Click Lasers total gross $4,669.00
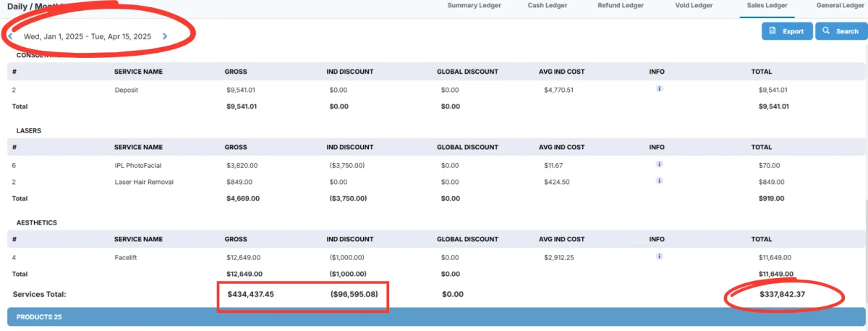 tap(244, 198)
